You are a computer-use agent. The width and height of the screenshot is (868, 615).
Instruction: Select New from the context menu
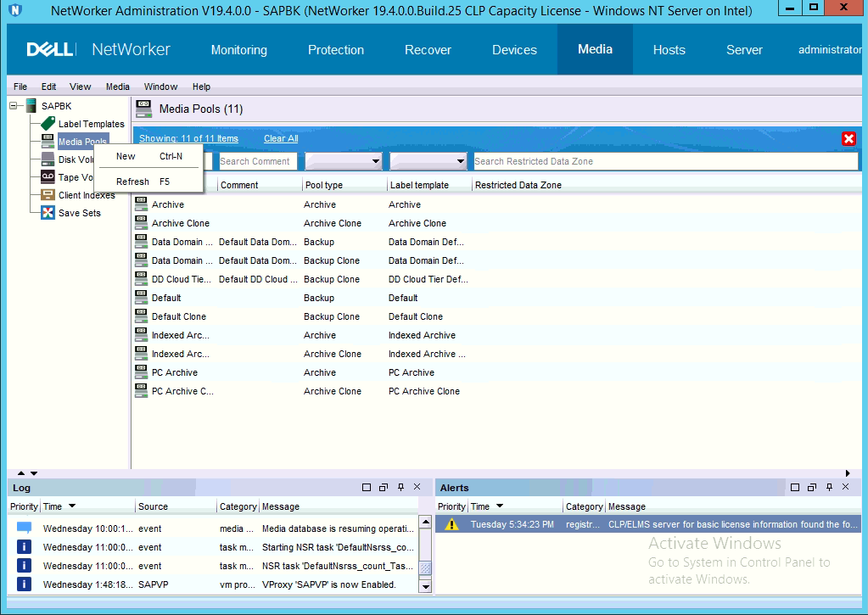(126, 156)
